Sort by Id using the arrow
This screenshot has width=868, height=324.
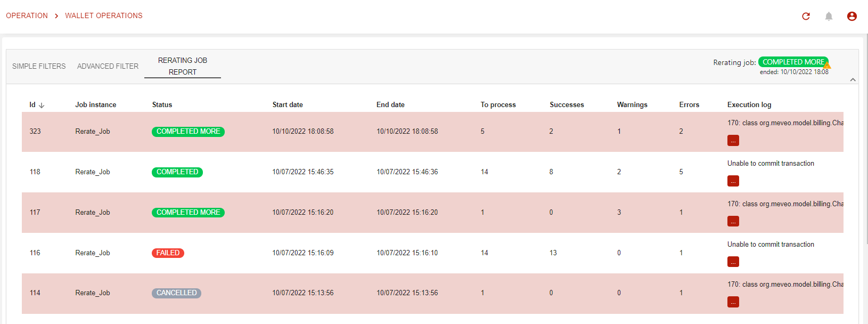point(42,106)
